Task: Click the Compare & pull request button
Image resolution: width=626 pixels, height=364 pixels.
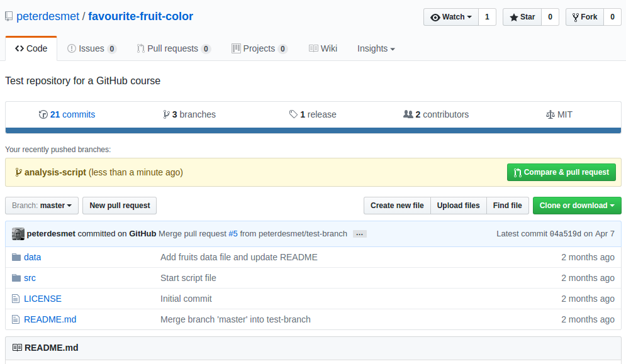Action: point(561,172)
